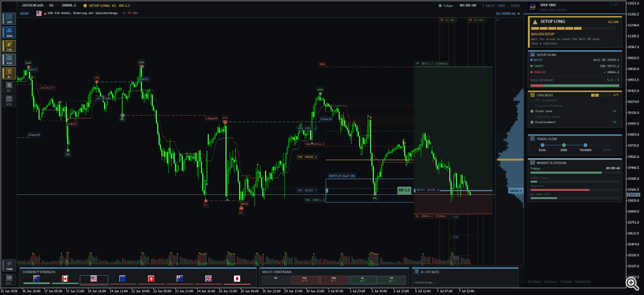Click the yellow dot before SETUP LONG header
The width and height of the screenshot is (644, 295).
point(85,6)
